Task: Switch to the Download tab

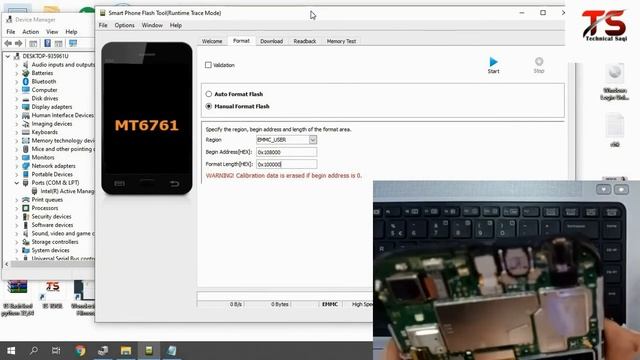Action: 271,41
